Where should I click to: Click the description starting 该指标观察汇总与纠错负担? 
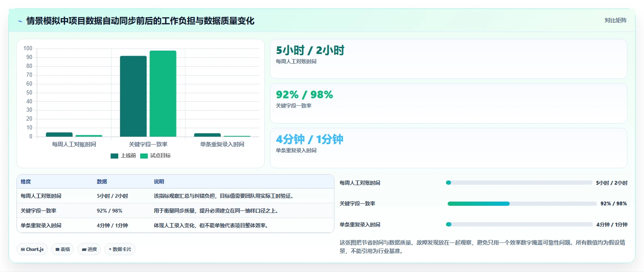pyautogui.click(x=223, y=196)
